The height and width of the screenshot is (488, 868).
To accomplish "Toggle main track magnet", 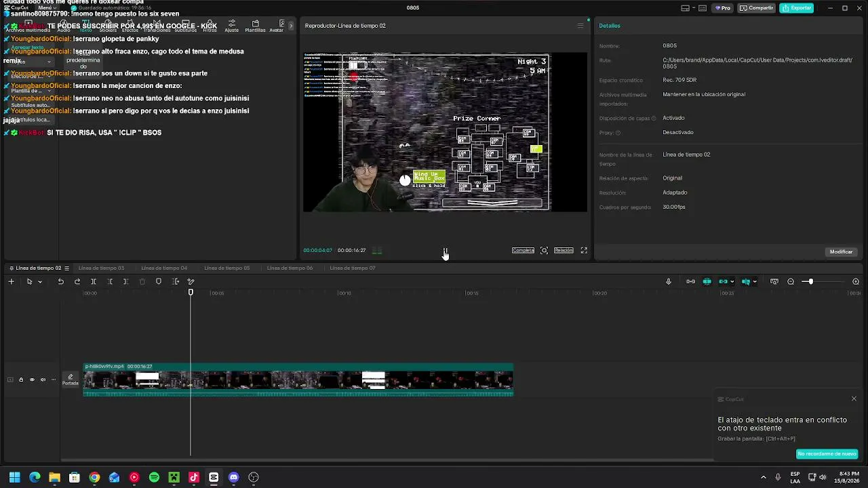I will (690, 281).
